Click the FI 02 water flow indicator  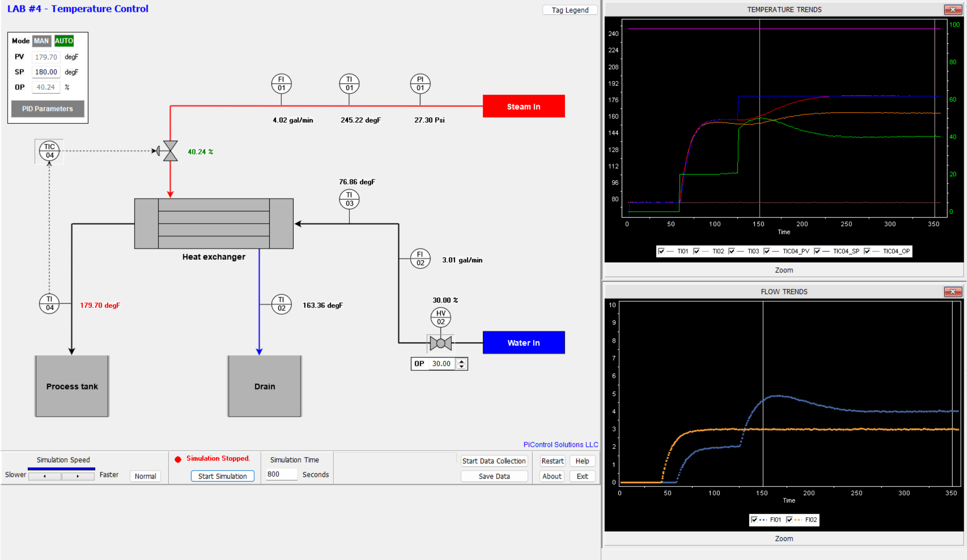click(x=420, y=259)
